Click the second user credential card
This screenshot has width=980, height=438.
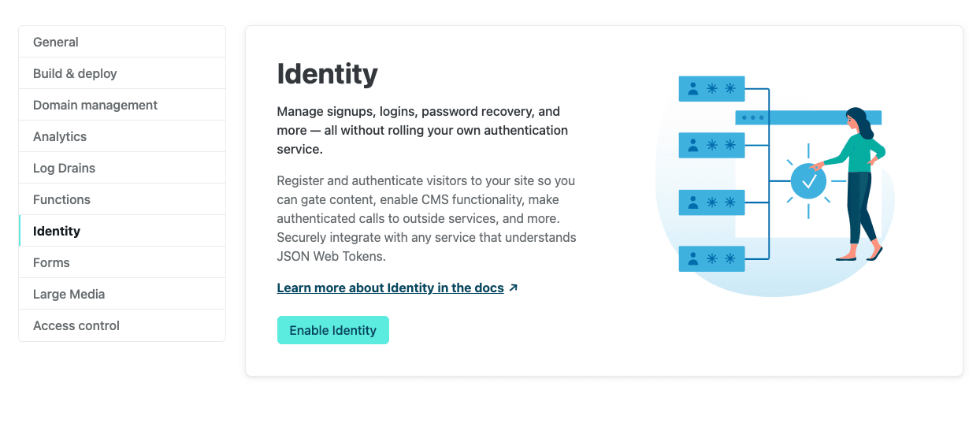pos(711,145)
